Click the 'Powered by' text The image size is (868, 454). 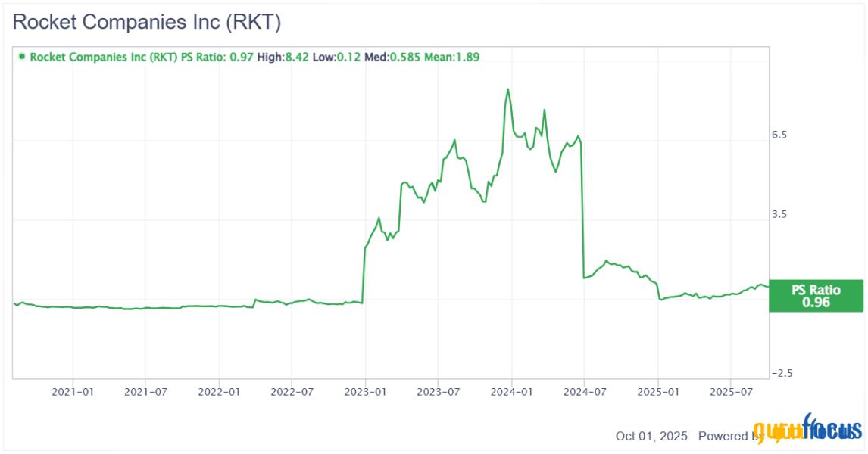click(x=731, y=436)
